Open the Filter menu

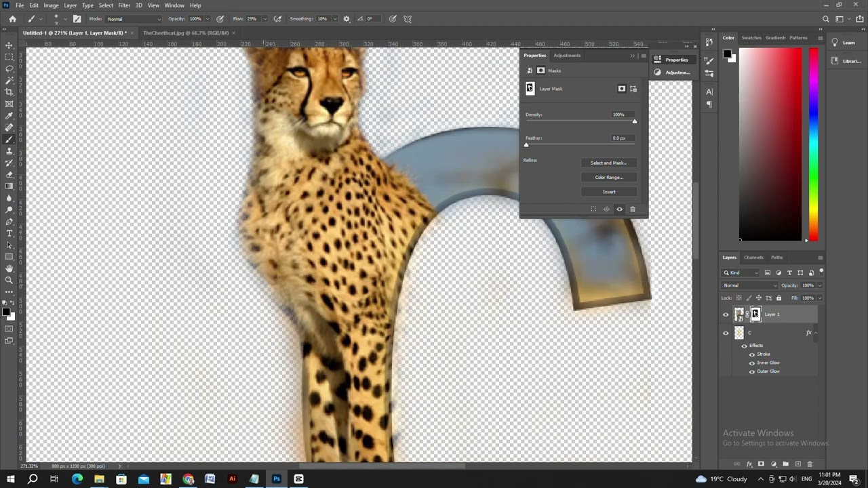click(x=124, y=5)
